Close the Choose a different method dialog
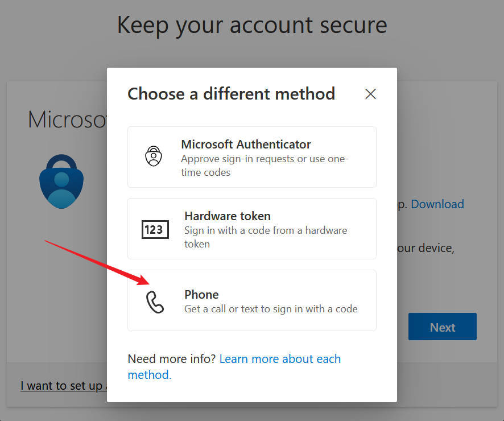The width and height of the screenshot is (504, 421). tap(370, 94)
